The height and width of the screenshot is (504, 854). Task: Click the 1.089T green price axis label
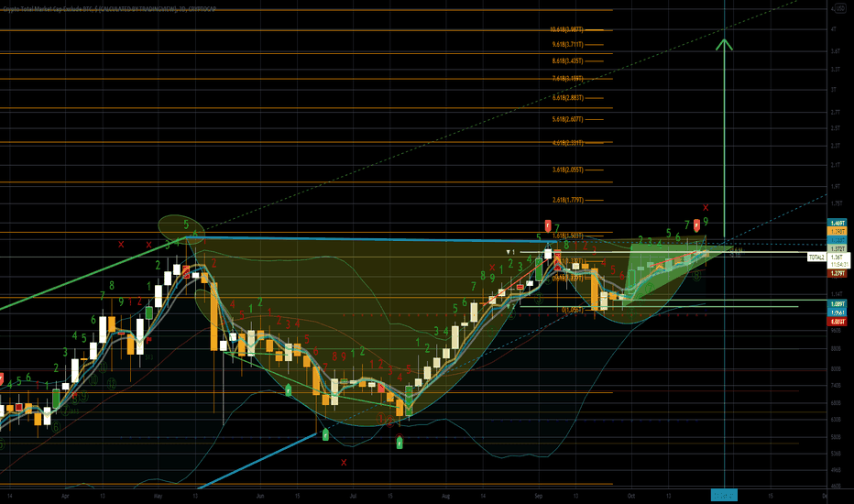pyautogui.click(x=838, y=304)
